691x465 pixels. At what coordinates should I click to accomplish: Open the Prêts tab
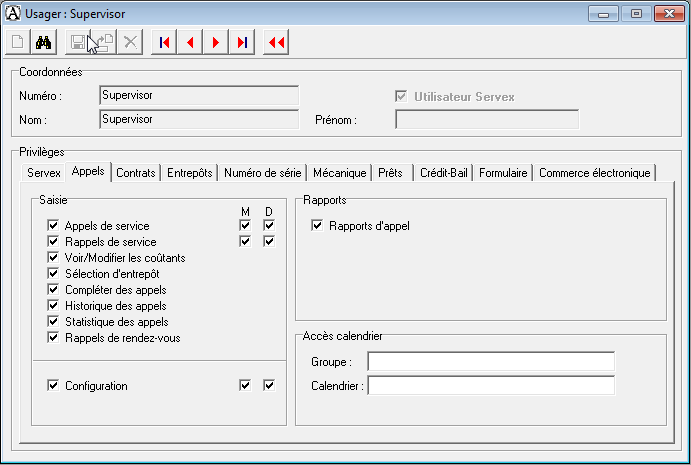[x=390, y=173]
